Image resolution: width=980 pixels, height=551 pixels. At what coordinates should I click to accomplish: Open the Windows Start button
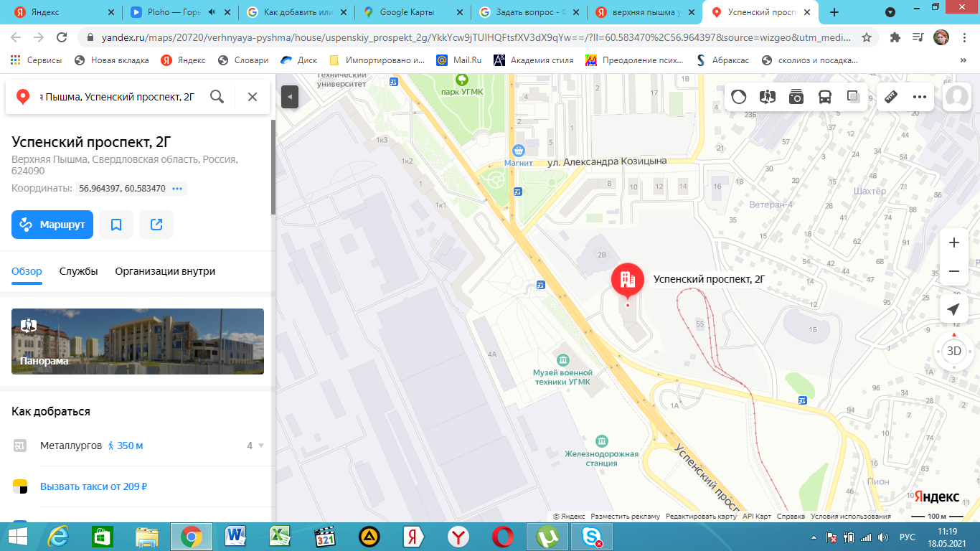17,537
